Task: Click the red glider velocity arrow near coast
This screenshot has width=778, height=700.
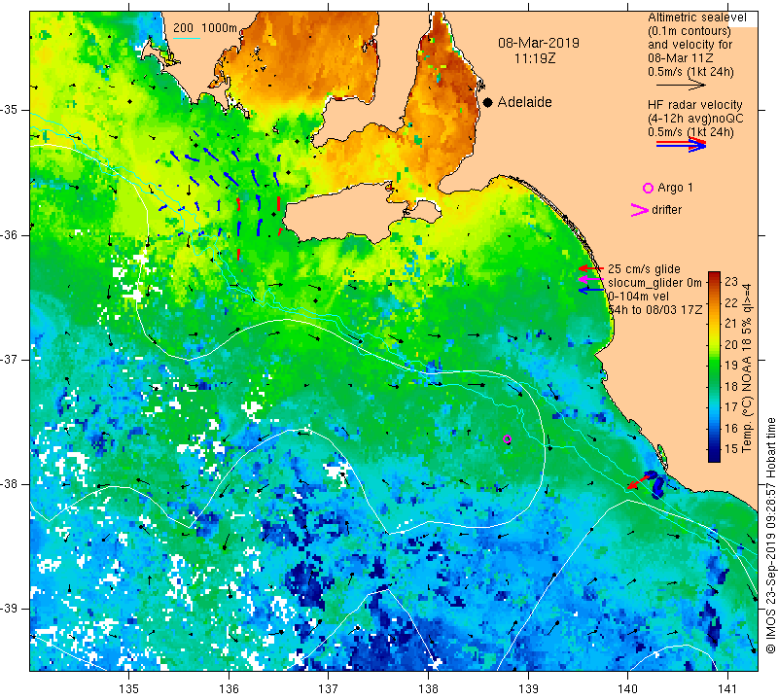Action: [x=639, y=481]
